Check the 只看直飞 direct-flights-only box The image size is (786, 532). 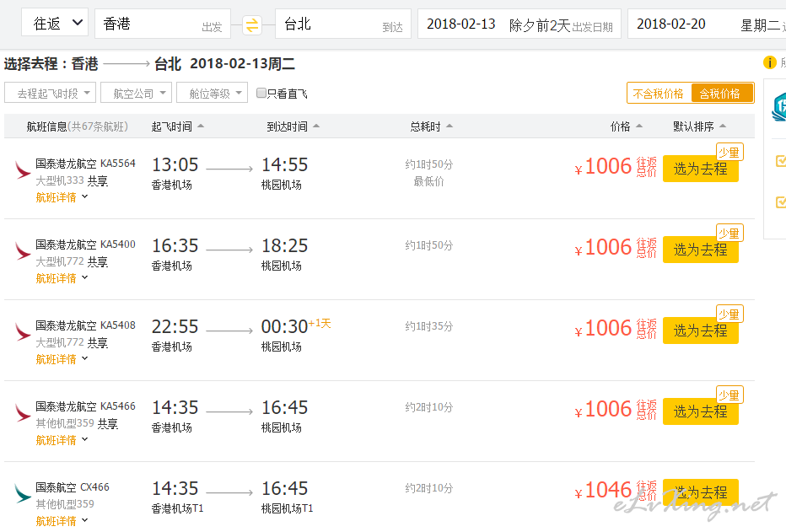[x=261, y=93]
